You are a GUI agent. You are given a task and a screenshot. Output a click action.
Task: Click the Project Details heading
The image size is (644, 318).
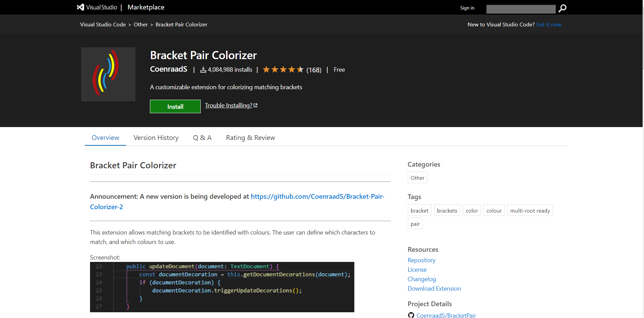tap(429, 304)
